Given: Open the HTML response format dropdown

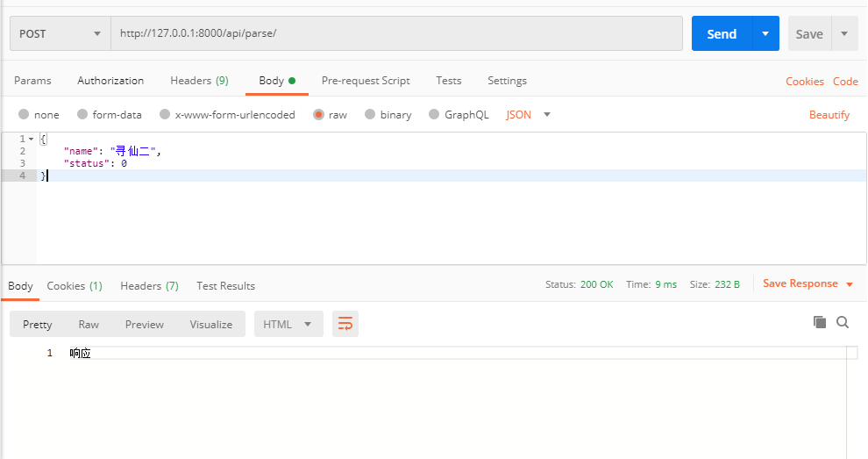Looking at the screenshot, I should coord(288,325).
